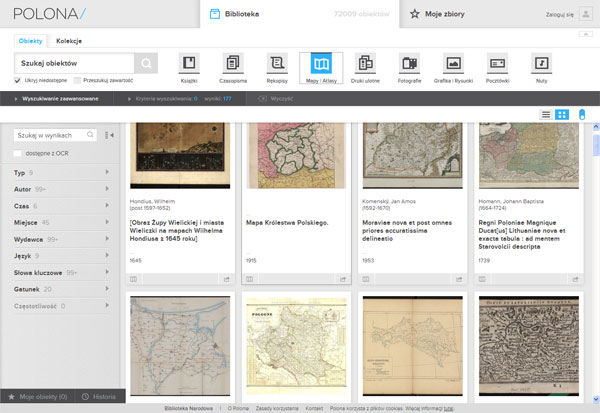Open the Książki category icon
Viewport: 600px width, 413px height.
click(x=189, y=63)
